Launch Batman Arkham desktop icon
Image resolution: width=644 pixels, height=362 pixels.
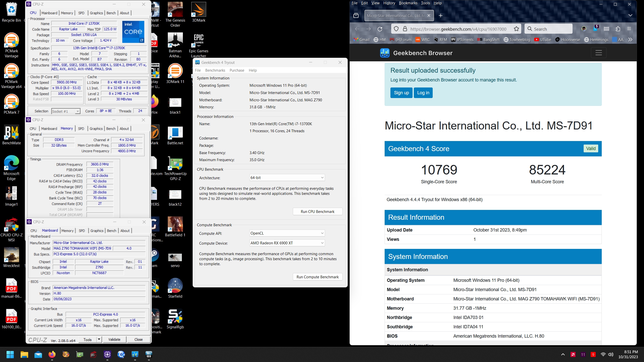[x=175, y=45]
